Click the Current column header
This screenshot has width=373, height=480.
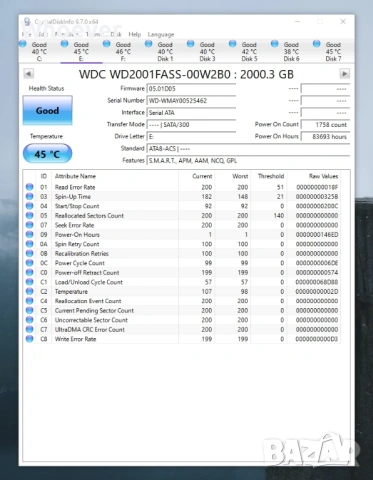click(x=202, y=176)
